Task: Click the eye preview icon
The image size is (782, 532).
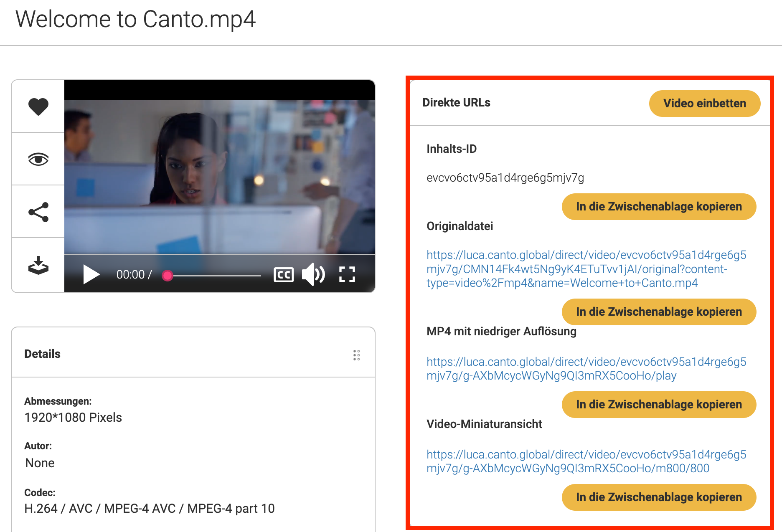Action: pos(38,159)
